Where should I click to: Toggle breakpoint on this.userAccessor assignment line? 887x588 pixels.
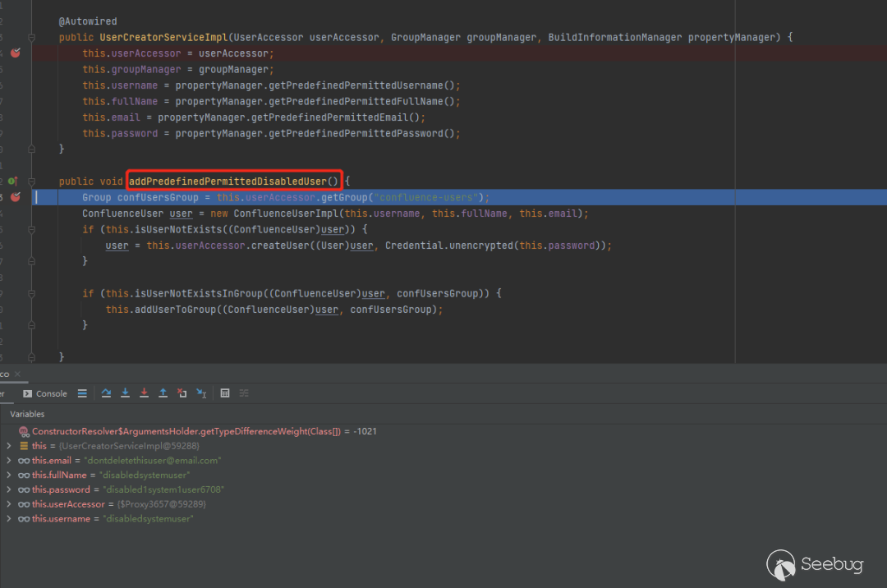[x=15, y=53]
